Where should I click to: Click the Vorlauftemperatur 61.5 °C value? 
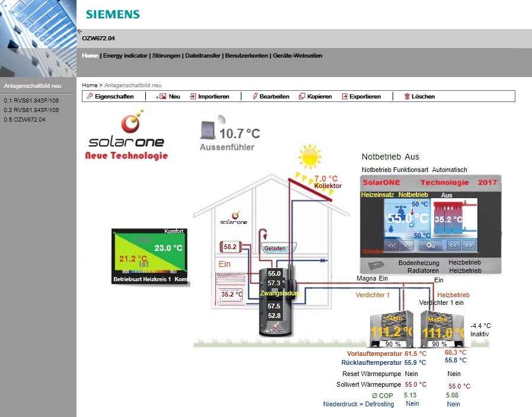tap(415, 354)
